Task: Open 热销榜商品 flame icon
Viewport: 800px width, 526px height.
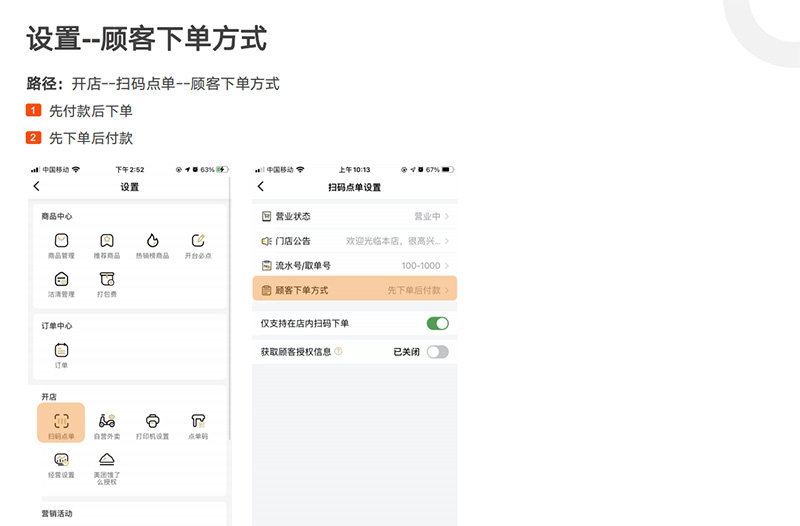Action: click(153, 240)
